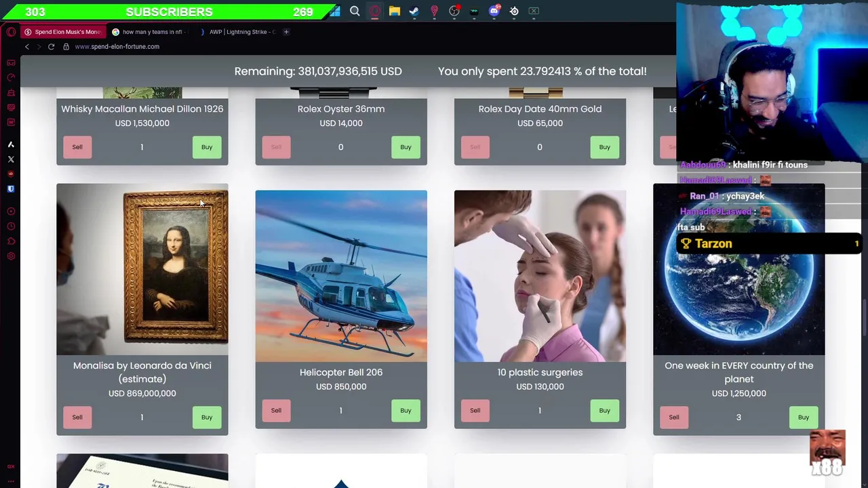Click the 'USD 65,000' Rolex Day Date price

tap(540, 123)
